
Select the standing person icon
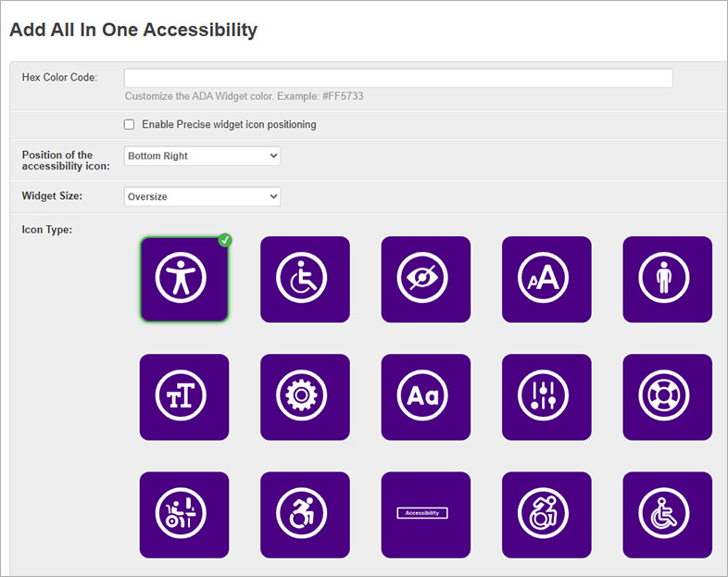667,280
